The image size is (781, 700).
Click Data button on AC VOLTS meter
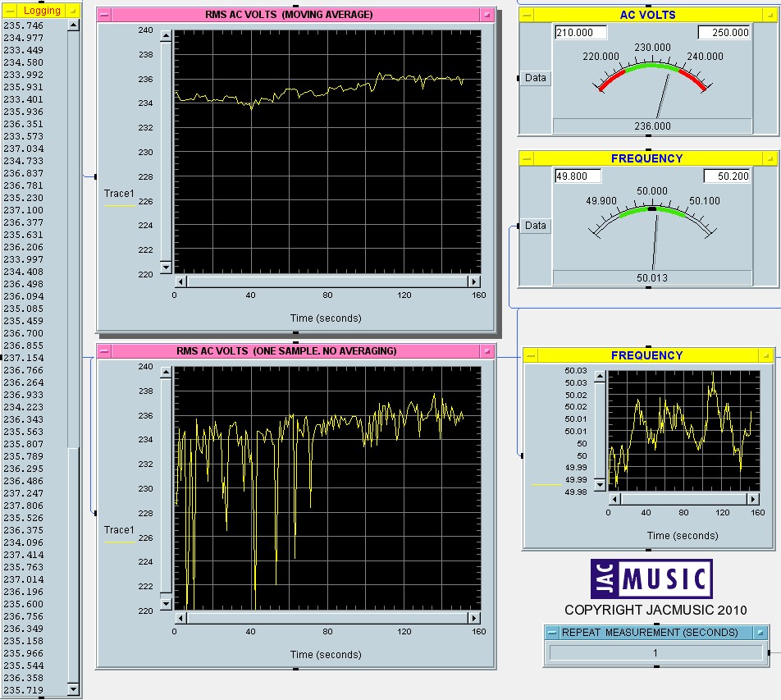tap(536, 78)
